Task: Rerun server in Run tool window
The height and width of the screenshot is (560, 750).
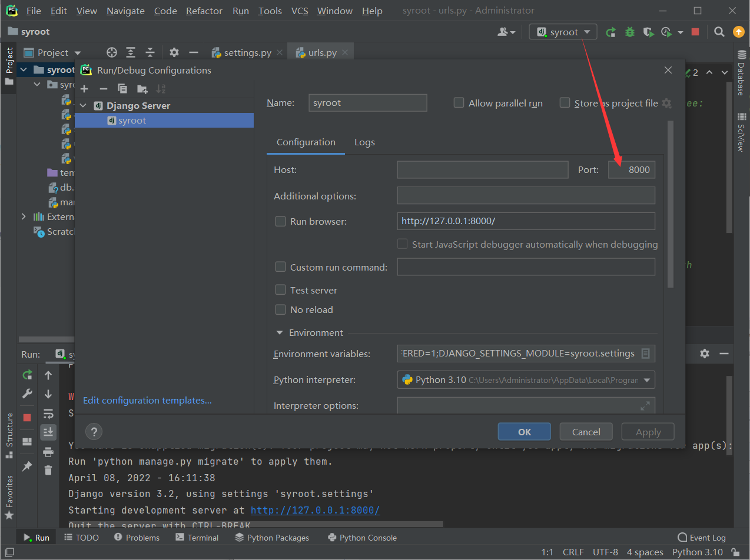Action: point(27,375)
